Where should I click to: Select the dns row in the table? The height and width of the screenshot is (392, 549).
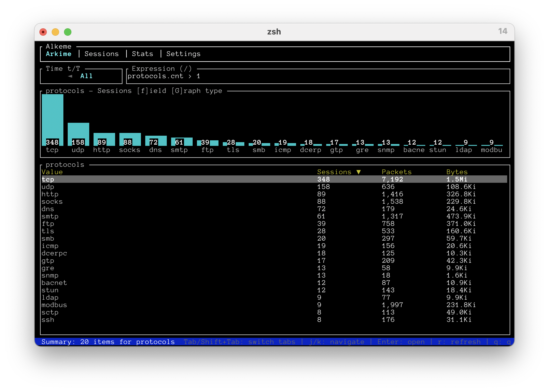tap(274, 209)
